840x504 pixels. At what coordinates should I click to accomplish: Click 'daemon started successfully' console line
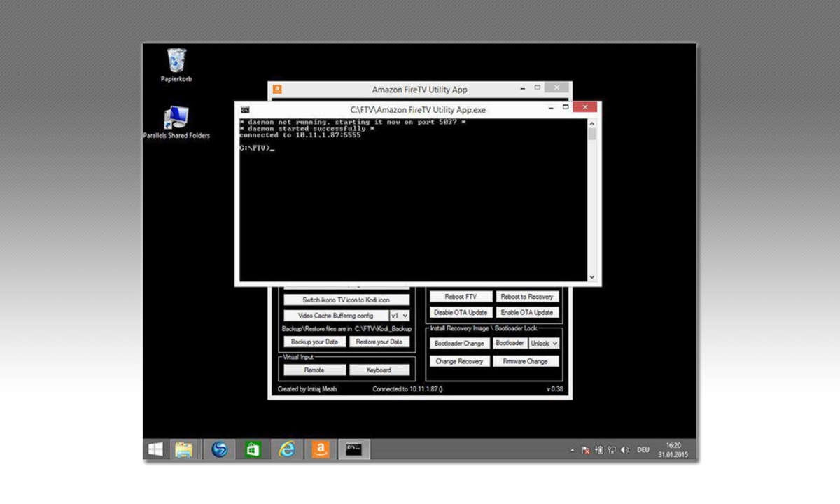(307, 129)
